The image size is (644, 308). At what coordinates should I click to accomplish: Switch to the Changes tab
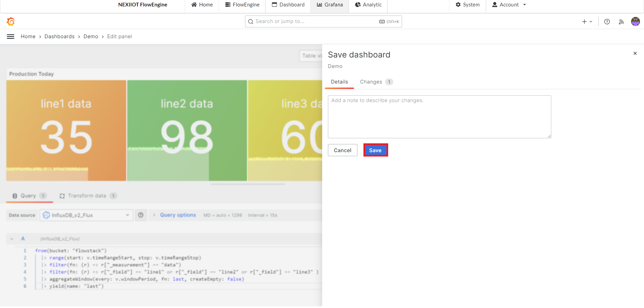pos(376,82)
